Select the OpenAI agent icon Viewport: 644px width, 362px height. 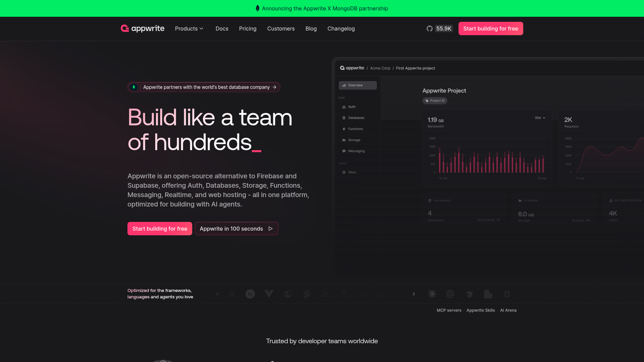[450, 294]
